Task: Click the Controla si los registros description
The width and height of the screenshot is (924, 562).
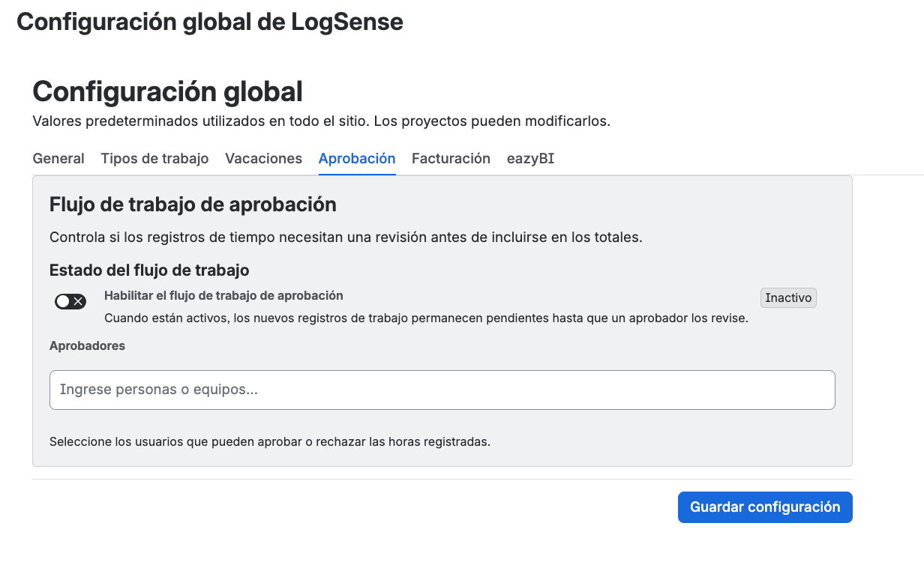Action: click(x=346, y=237)
